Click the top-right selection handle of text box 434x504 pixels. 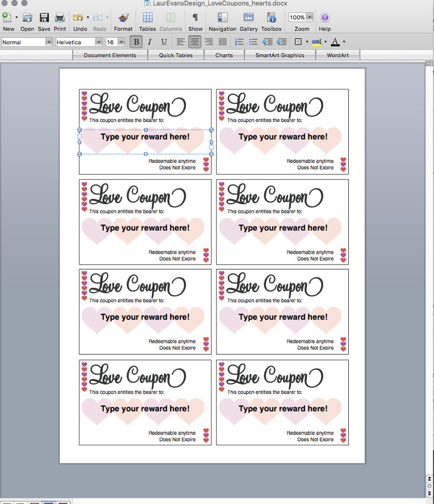pos(211,130)
